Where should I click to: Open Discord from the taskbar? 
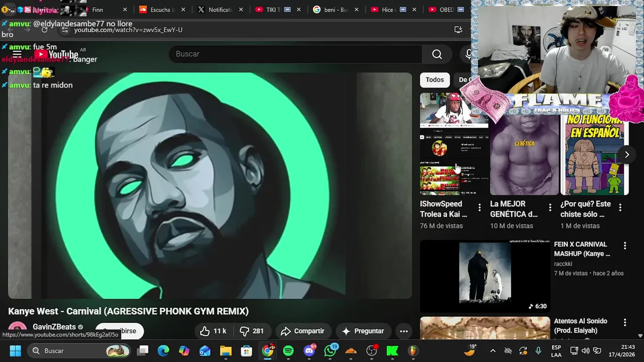[x=309, y=351]
